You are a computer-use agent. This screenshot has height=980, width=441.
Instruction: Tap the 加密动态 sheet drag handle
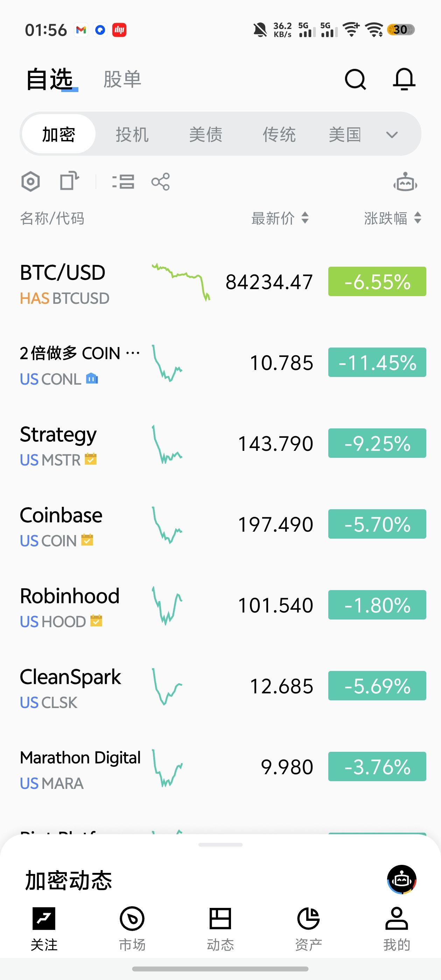[220, 845]
